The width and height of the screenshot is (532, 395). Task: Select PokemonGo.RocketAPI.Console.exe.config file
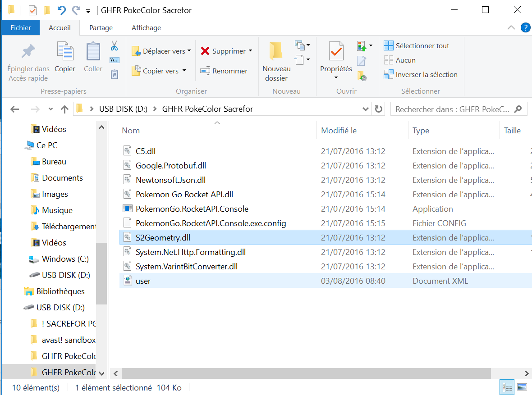211,223
